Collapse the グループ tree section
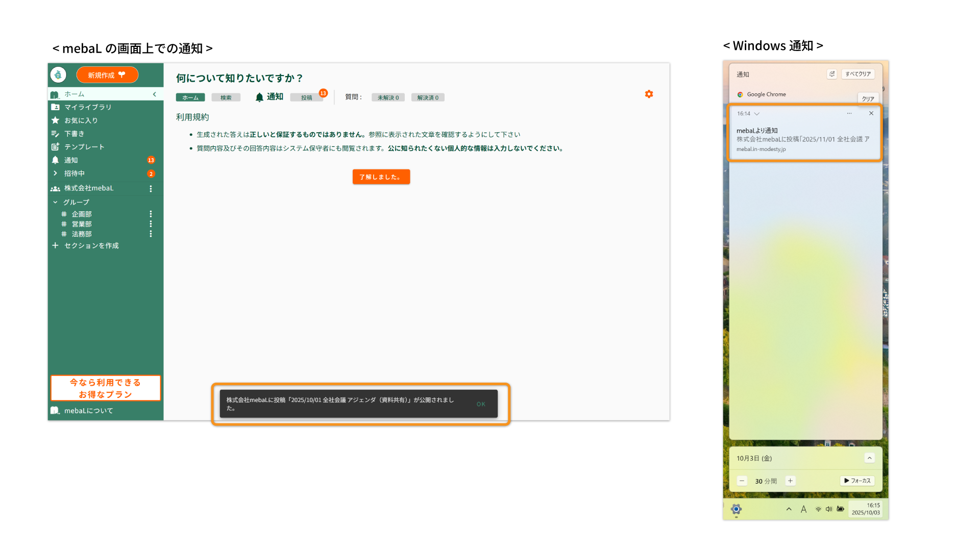 [x=55, y=202]
